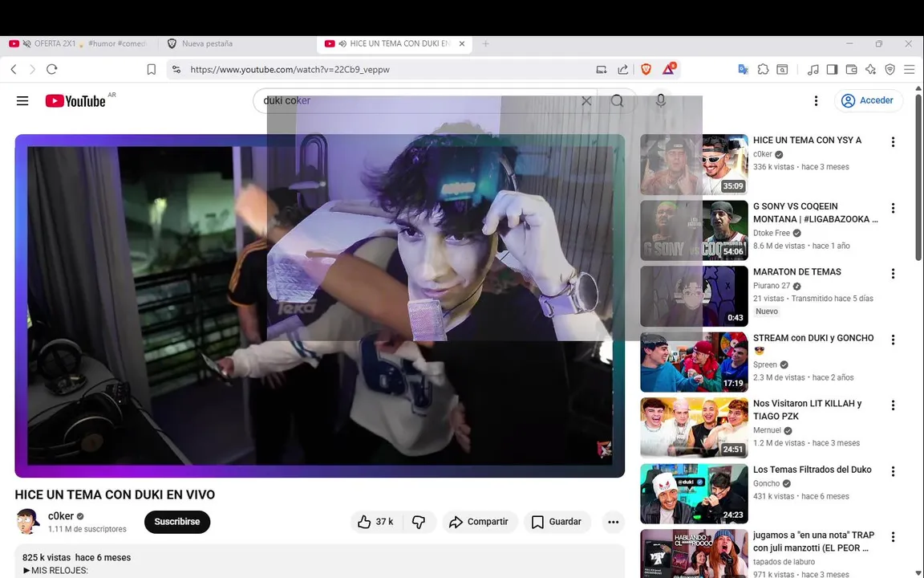The image size is (924, 578).
Task: Open Piurano 27 channel name
Action: 772,286
